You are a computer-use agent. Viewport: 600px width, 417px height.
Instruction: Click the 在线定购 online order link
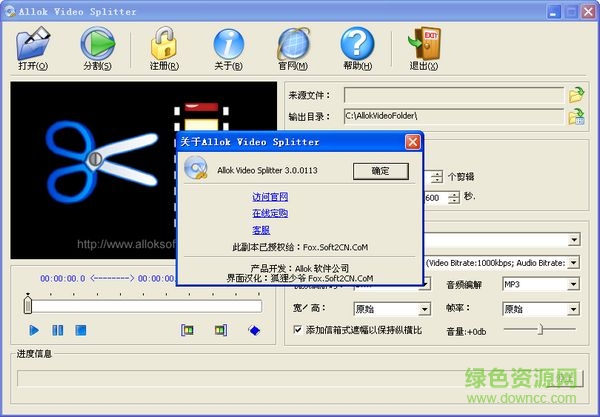click(270, 213)
